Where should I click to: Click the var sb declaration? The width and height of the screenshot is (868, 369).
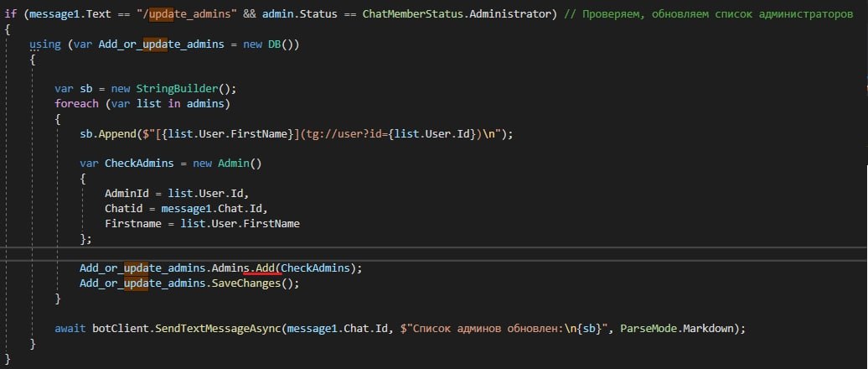point(74,89)
